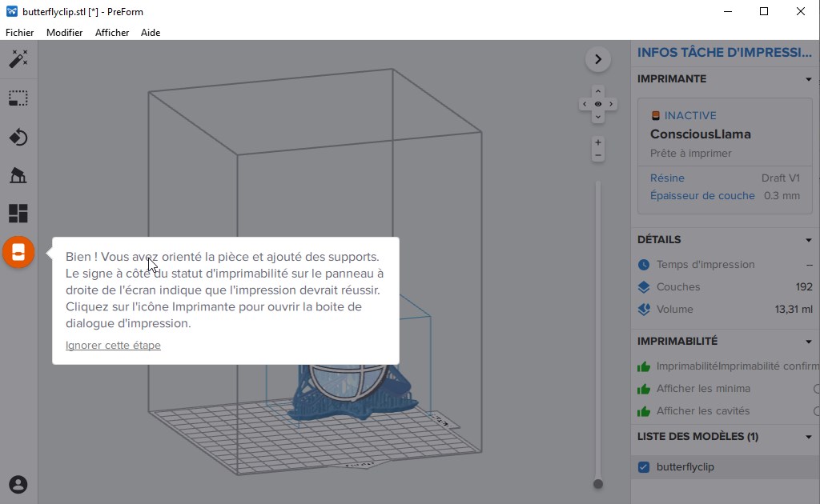This screenshot has height=504, width=820.
Task: Click thumbs-up icon next to Imprimabilité confirmée
Action: coord(644,366)
